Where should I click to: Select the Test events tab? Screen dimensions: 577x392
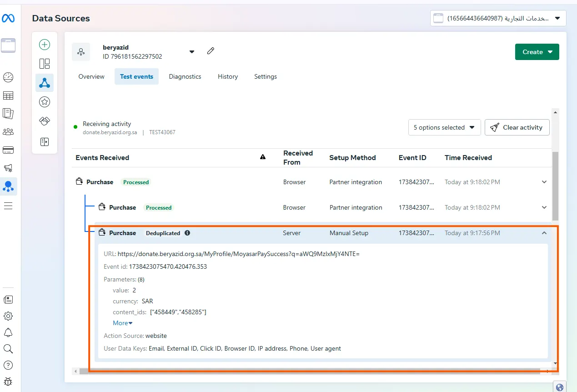pyautogui.click(x=136, y=76)
